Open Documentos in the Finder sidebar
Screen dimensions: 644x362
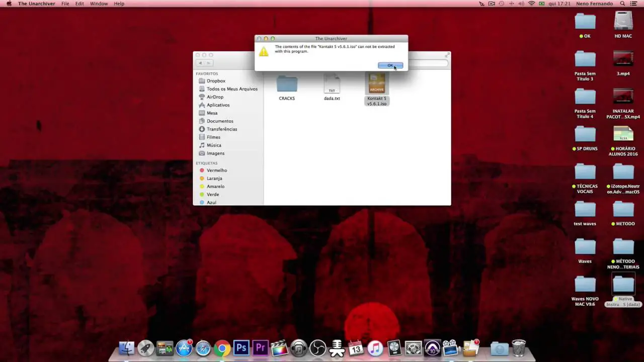pyautogui.click(x=220, y=121)
